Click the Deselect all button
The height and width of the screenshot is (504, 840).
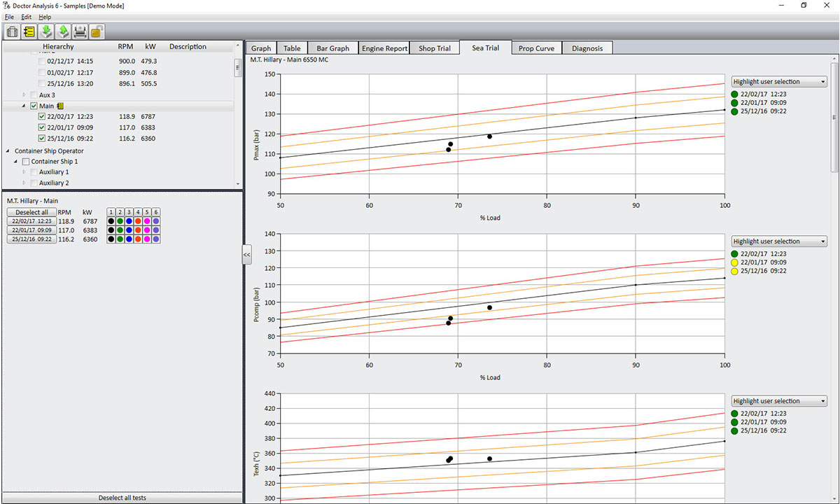click(x=31, y=212)
